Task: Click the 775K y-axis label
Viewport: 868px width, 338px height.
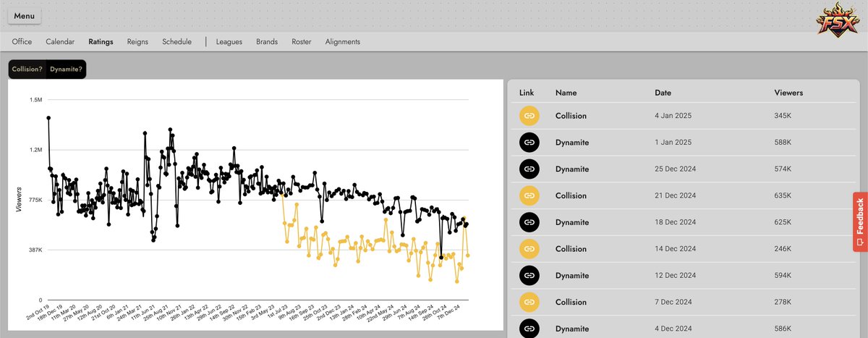Action: coord(35,200)
